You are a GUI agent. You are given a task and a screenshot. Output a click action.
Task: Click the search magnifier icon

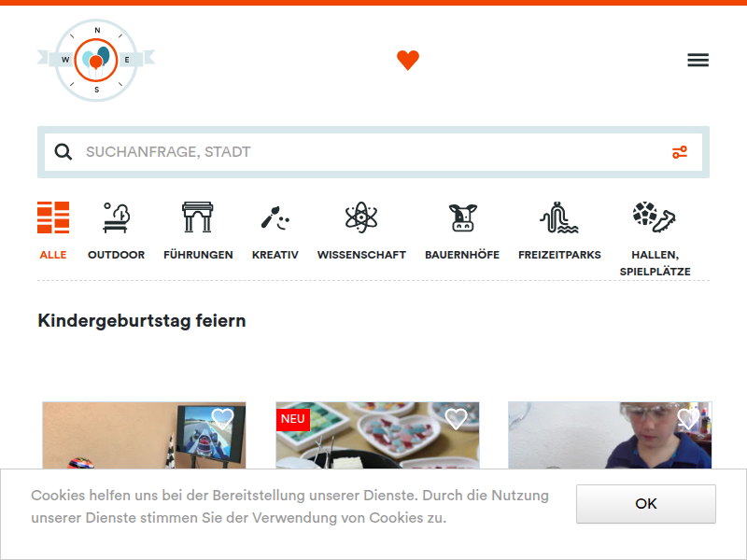coord(63,152)
